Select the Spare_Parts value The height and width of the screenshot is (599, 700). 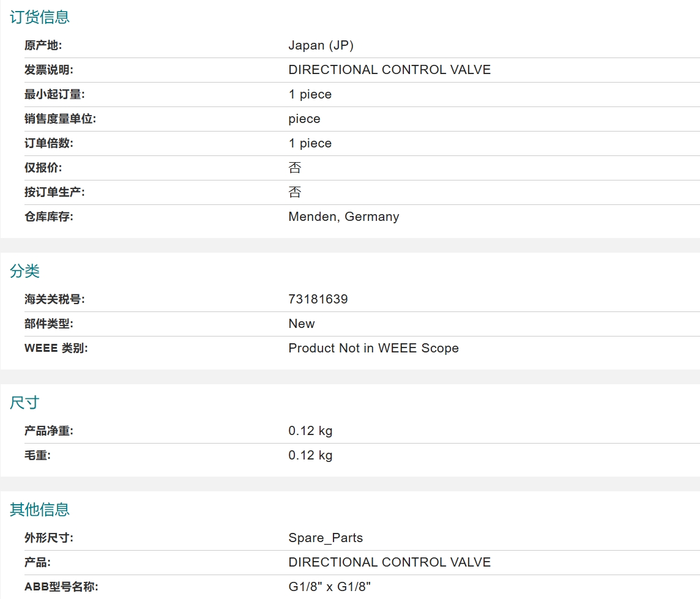click(x=326, y=538)
